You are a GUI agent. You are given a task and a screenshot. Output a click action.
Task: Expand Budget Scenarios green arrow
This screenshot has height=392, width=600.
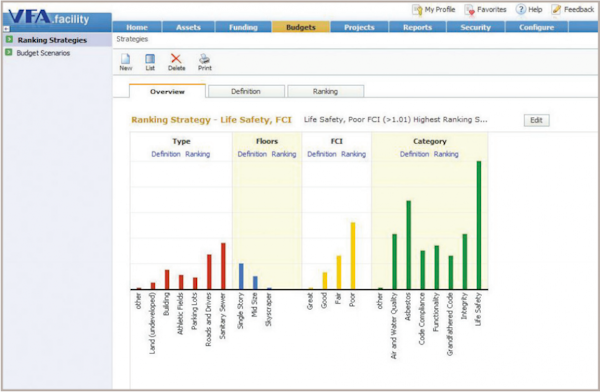[8, 52]
